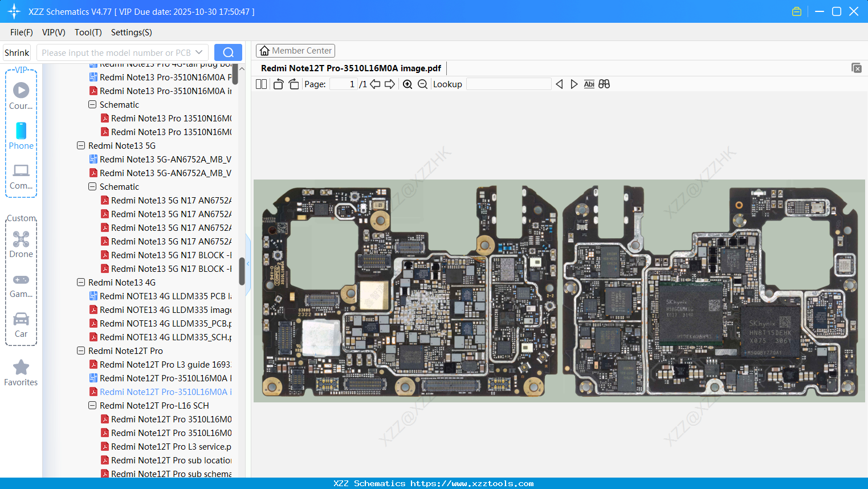Click the Favorites star in the sidebar
Screen dimensions: 868x489
pyautogui.click(x=21, y=368)
